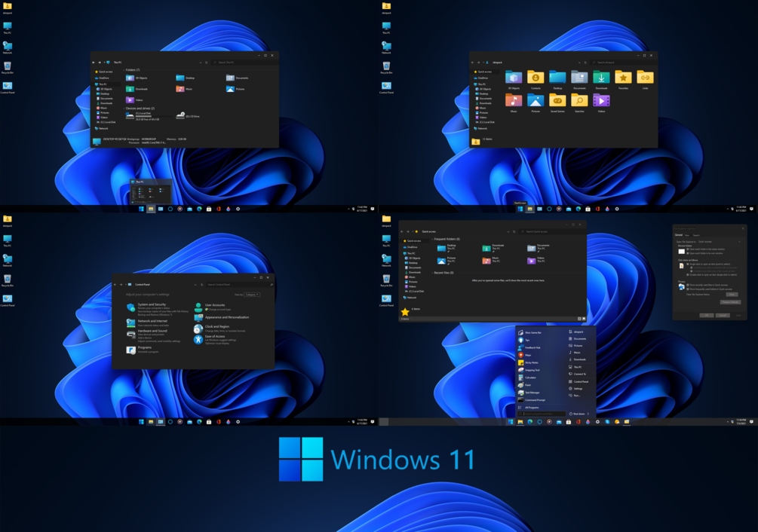The image size is (758, 532).
Task: Click System and Security icon in Control Panel
Action: [x=130, y=307]
